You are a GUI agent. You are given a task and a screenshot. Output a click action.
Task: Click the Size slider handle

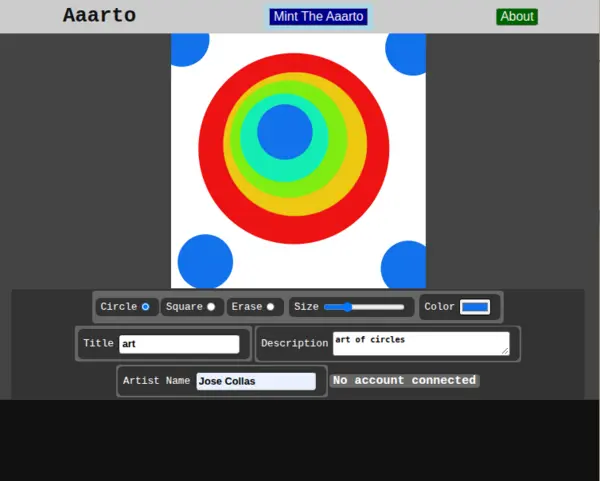point(347,307)
